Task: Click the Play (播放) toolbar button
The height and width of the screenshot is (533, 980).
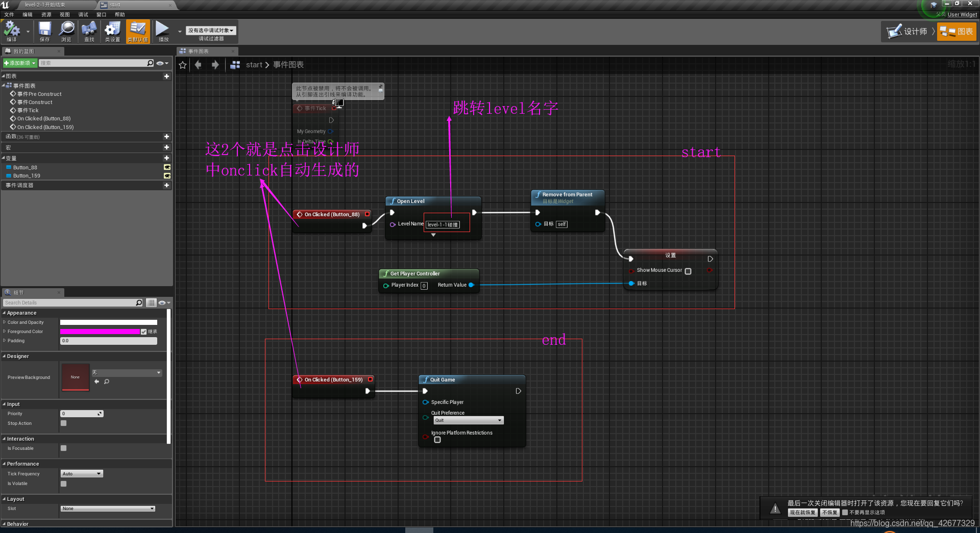Action: click(163, 31)
